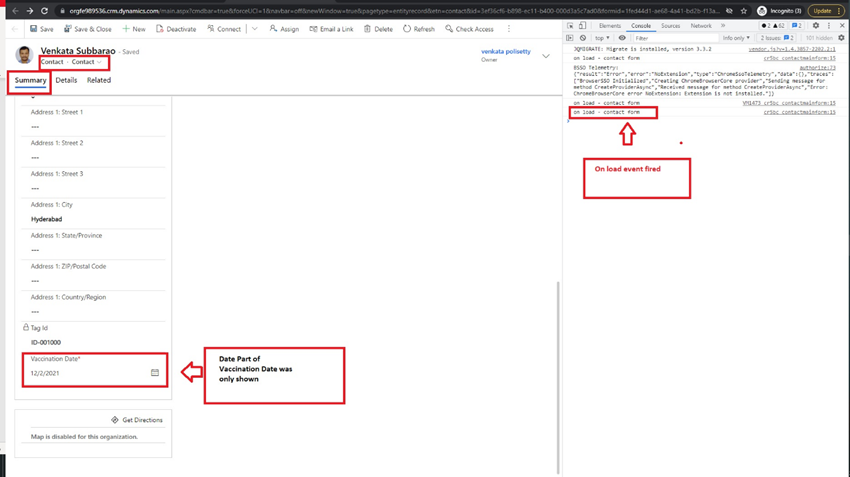Click Get Directions link

click(137, 420)
